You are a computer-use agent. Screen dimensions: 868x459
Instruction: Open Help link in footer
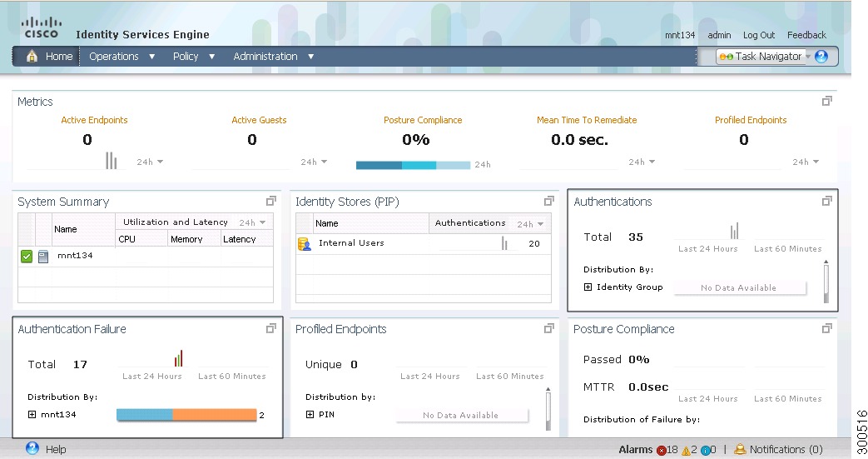pos(56,450)
